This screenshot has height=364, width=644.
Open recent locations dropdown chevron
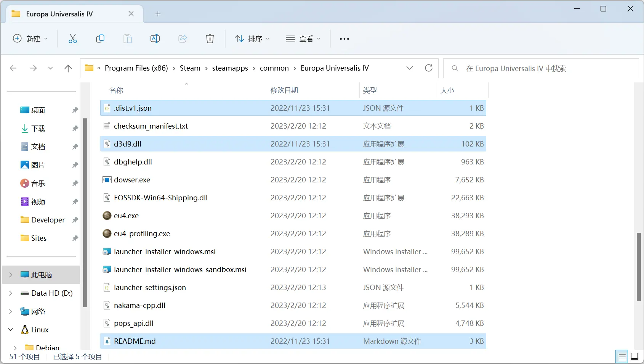coord(50,68)
